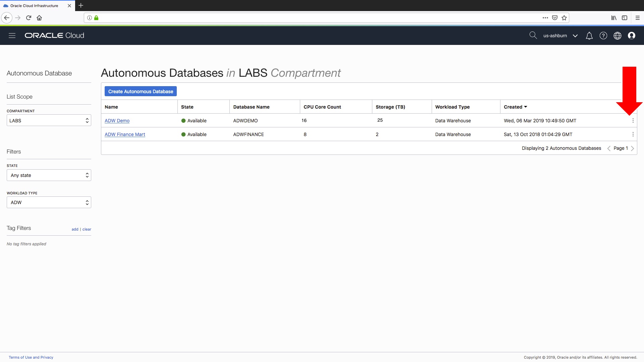This screenshot has width=644, height=362.
Task: Open the notifications bell
Action: [589, 36]
